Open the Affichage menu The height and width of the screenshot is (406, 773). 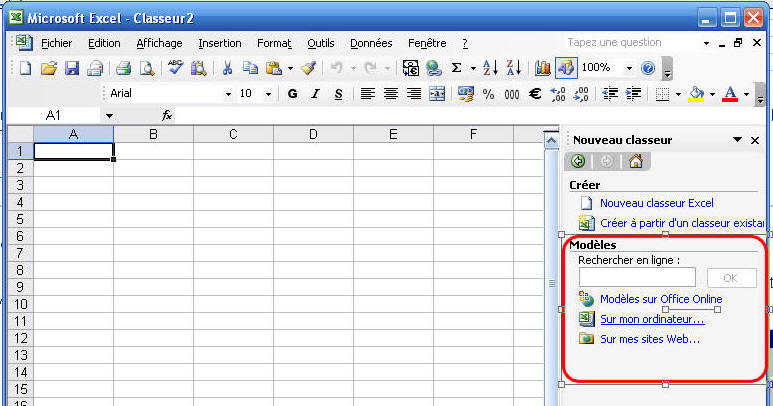159,43
